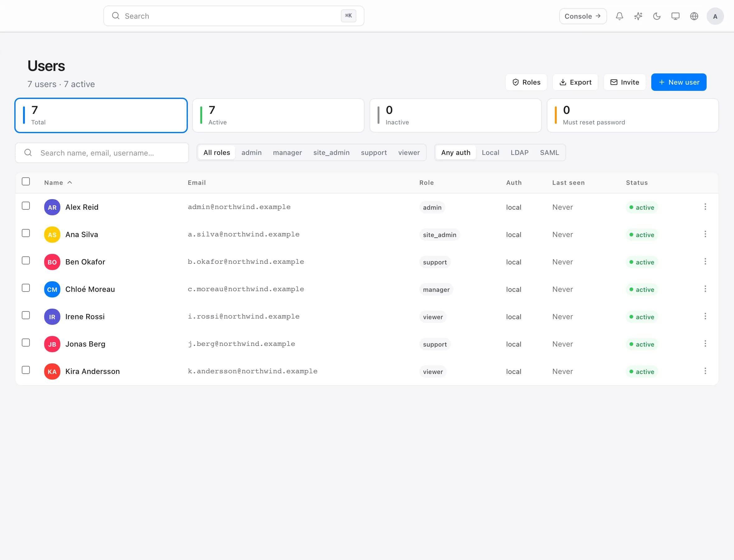Click the Role column header
The image size is (734, 560).
[426, 182]
